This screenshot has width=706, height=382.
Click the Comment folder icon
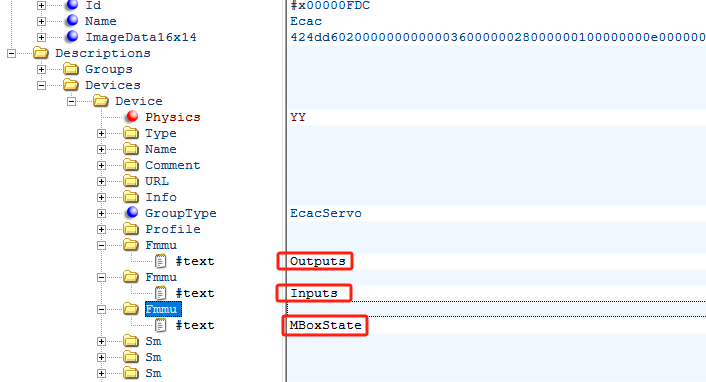point(131,165)
